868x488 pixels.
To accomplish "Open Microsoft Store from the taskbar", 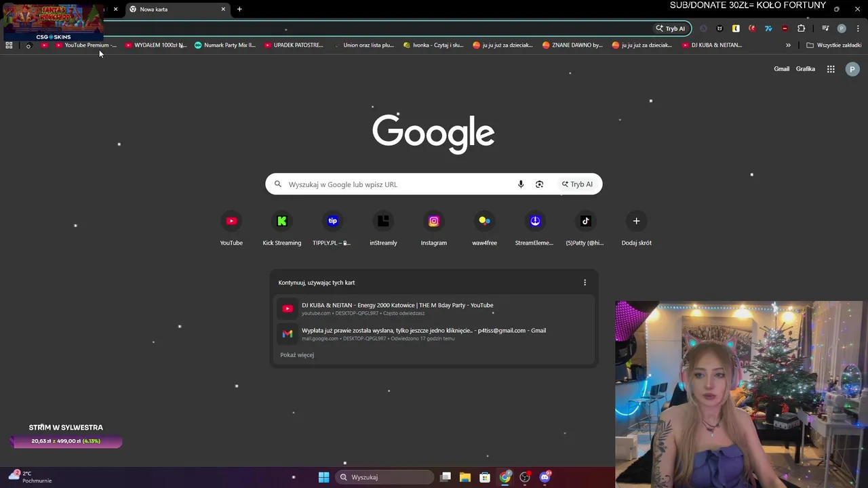I will (x=485, y=477).
